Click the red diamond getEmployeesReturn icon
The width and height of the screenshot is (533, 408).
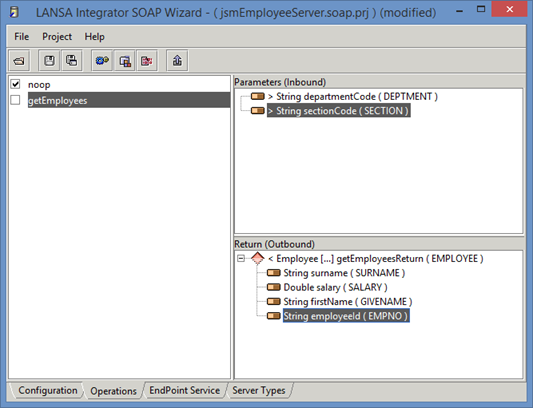click(257, 258)
